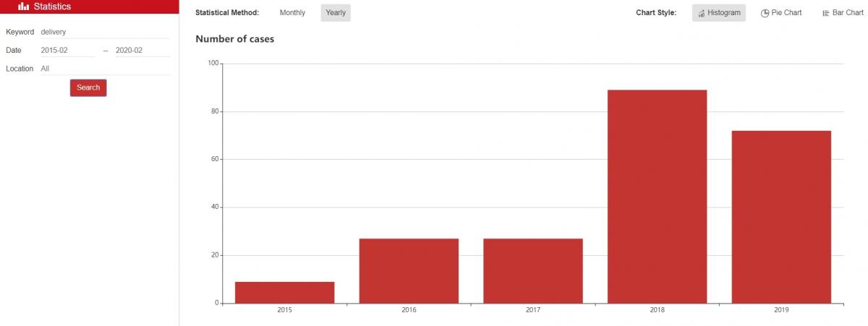Click the 2015 axis label
Image resolution: width=868 pixels, height=326 pixels.
pyautogui.click(x=285, y=310)
